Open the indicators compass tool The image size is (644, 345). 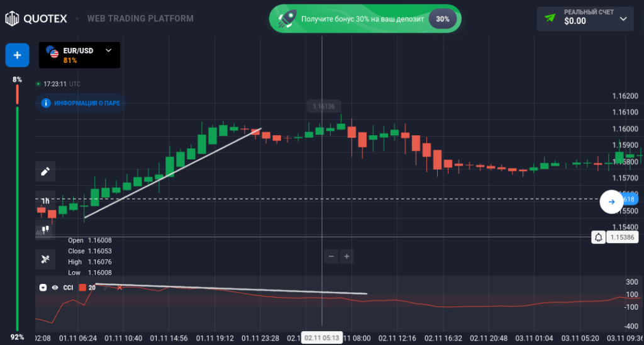click(45, 259)
